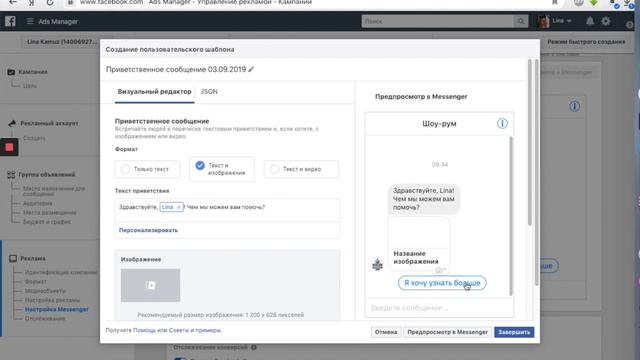Open the Ads Manager hamburger menu
The image size is (640, 360).
click(x=30, y=21)
